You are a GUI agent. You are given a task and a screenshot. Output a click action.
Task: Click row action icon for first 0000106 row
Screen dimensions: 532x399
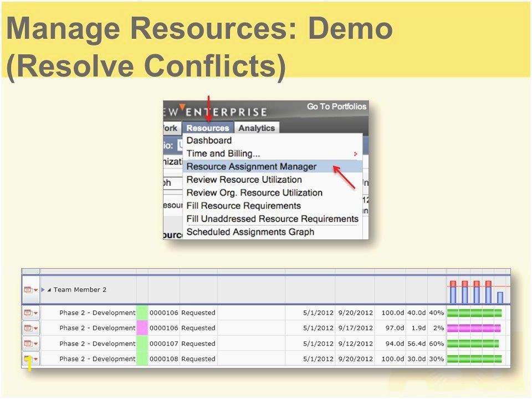click(30, 313)
